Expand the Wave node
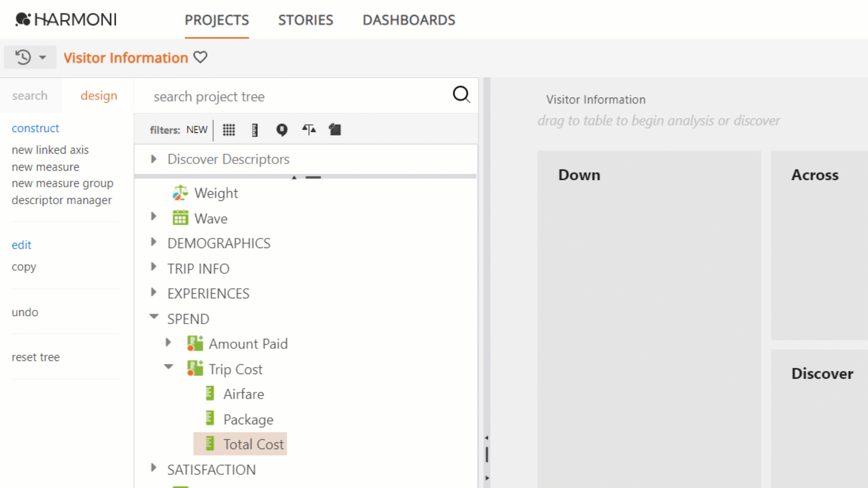This screenshot has height=488, width=868. coord(154,216)
